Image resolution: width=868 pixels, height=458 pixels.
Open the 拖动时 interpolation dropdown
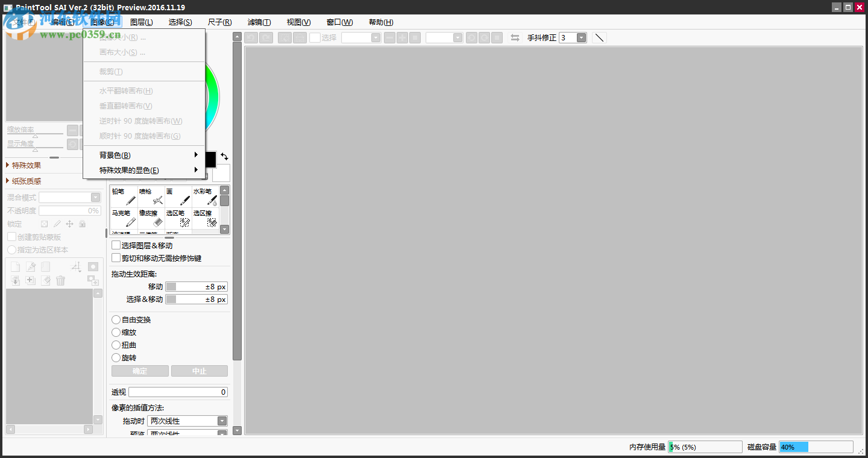pos(222,421)
